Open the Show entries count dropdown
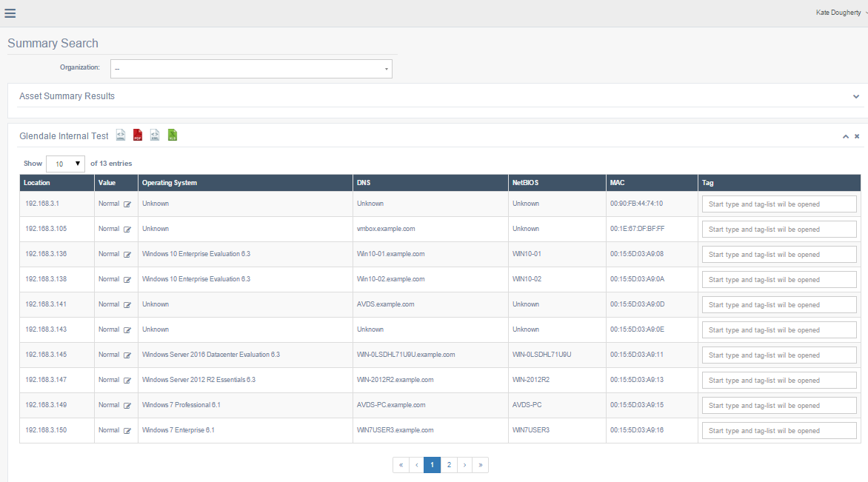The image size is (868, 482). click(65, 164)
